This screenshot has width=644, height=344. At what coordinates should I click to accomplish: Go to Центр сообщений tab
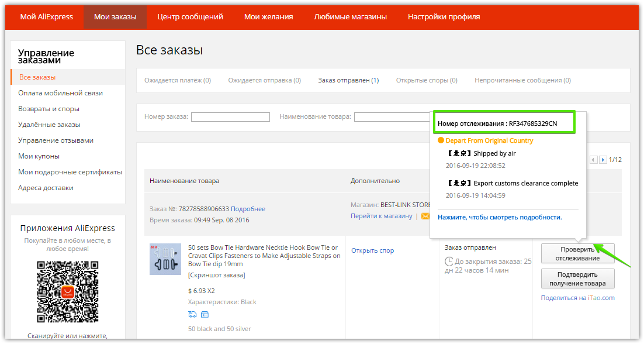pyautogui.click(x=190, y=17)
